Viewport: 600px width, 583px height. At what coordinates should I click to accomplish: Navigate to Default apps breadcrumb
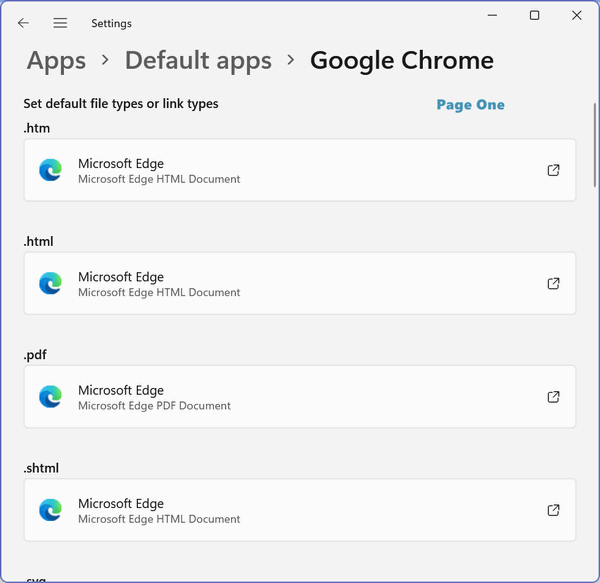(198, 60)
